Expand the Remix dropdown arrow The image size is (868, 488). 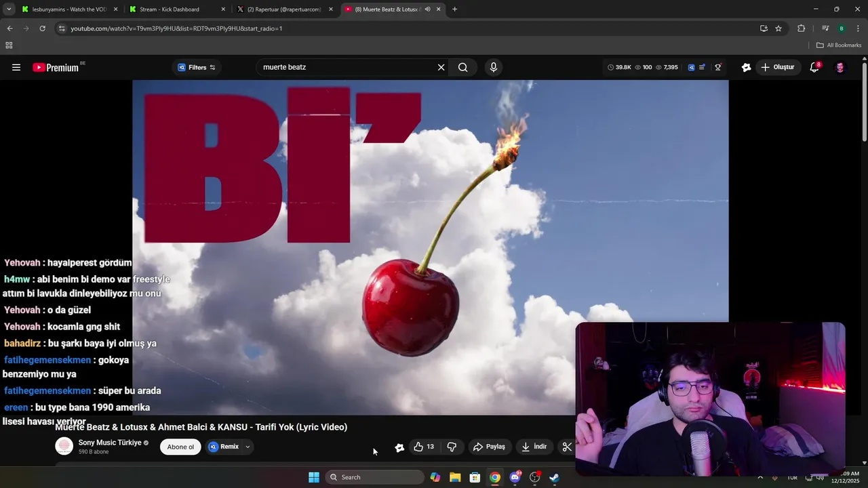tap(248, 447)
